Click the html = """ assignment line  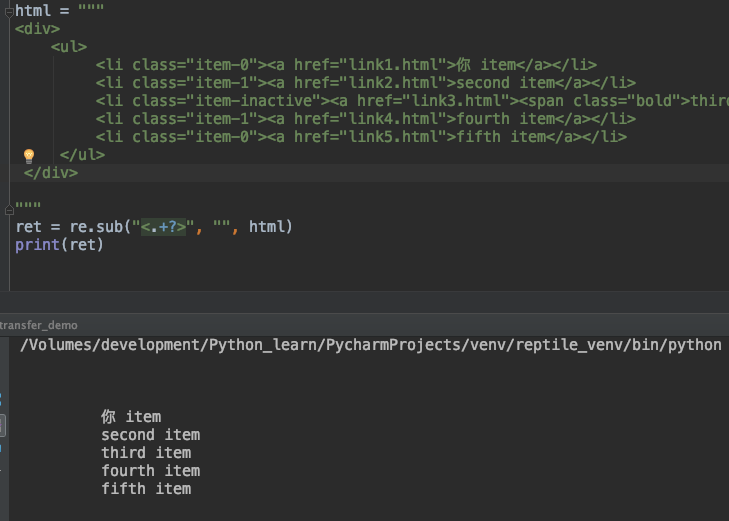(x=60, y=10)
